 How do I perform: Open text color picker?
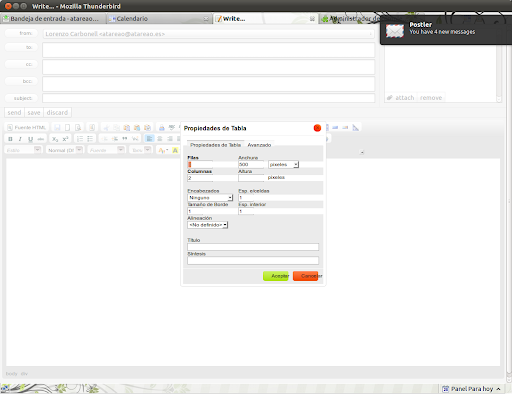163,150
